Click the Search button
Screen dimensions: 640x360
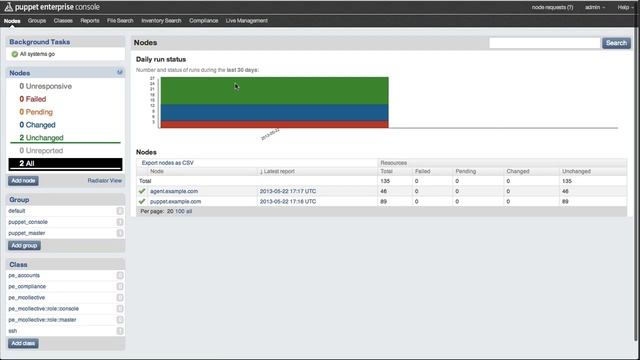616,43
